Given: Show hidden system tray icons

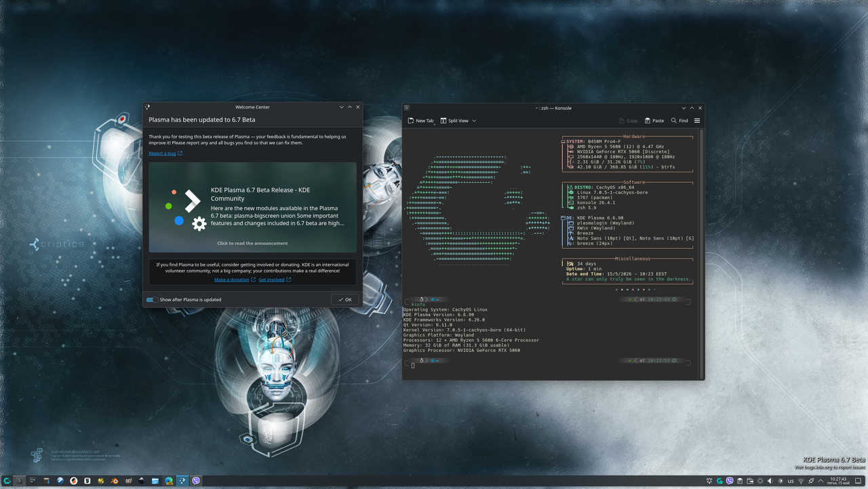Looking at the screenshot, I should click(x=821, y=481).
